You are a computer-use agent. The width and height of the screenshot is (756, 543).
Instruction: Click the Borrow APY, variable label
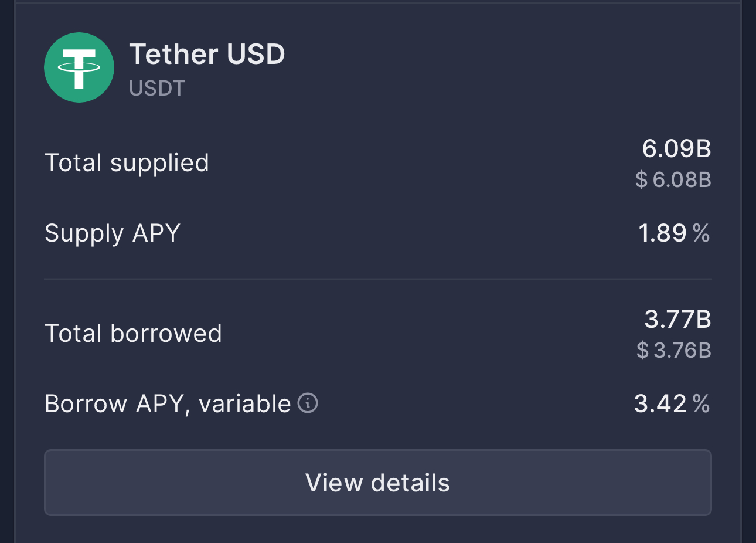pos(168,404)
